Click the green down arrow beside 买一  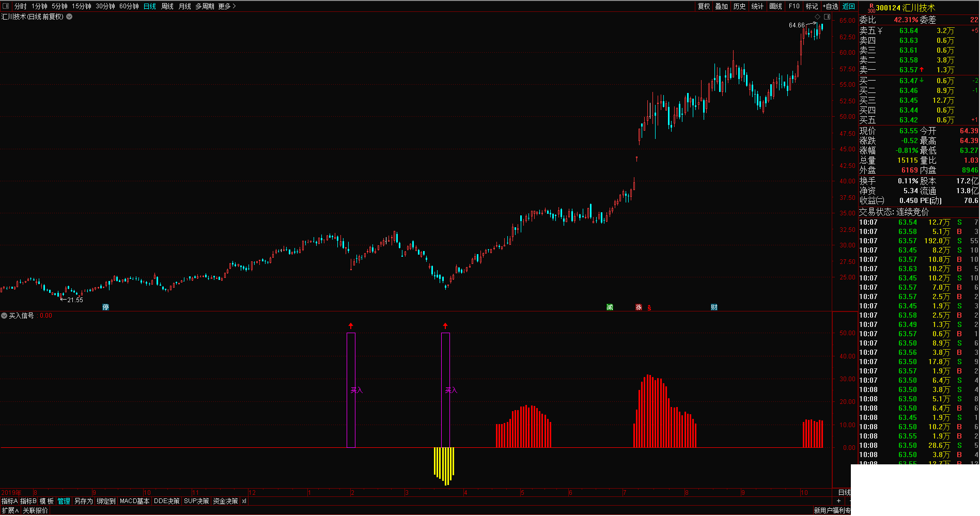pyautogui.click(x=922, y=81)
